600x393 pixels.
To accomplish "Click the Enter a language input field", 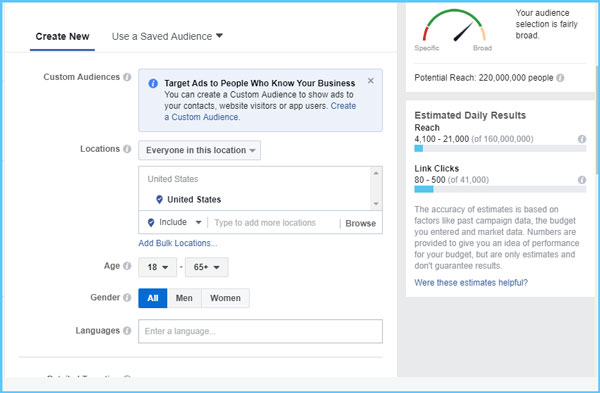I will pyautogui.click(x=260, y=331).
